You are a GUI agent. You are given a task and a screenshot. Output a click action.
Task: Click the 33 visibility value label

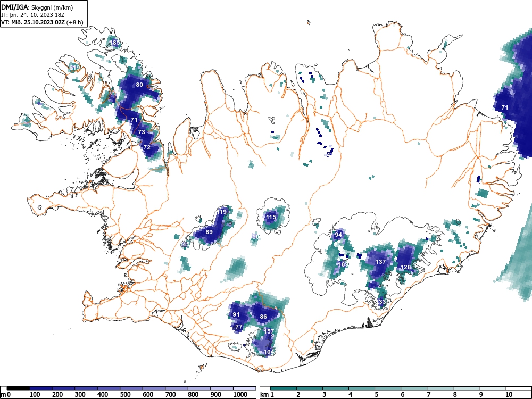point(382,302)
